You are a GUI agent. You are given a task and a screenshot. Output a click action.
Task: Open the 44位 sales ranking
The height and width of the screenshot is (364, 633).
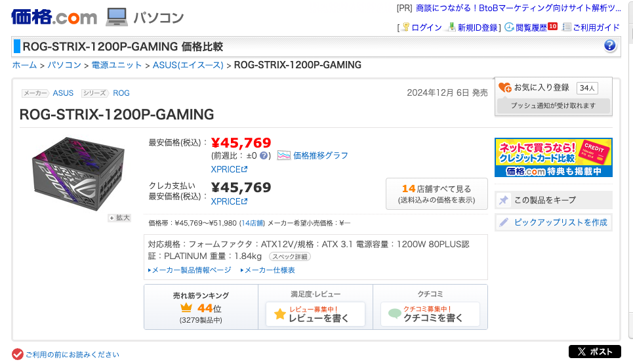point(209,308)
